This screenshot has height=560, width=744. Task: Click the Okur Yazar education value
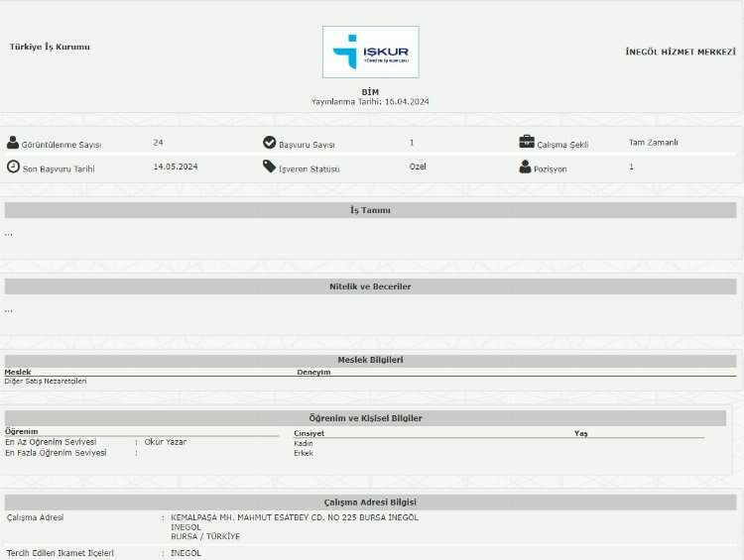click(166, 442)
